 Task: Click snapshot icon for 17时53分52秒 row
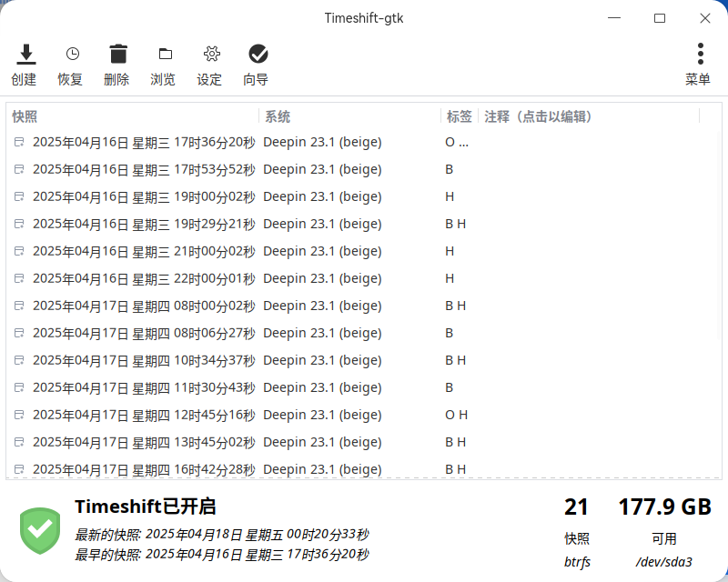[19, 169]
